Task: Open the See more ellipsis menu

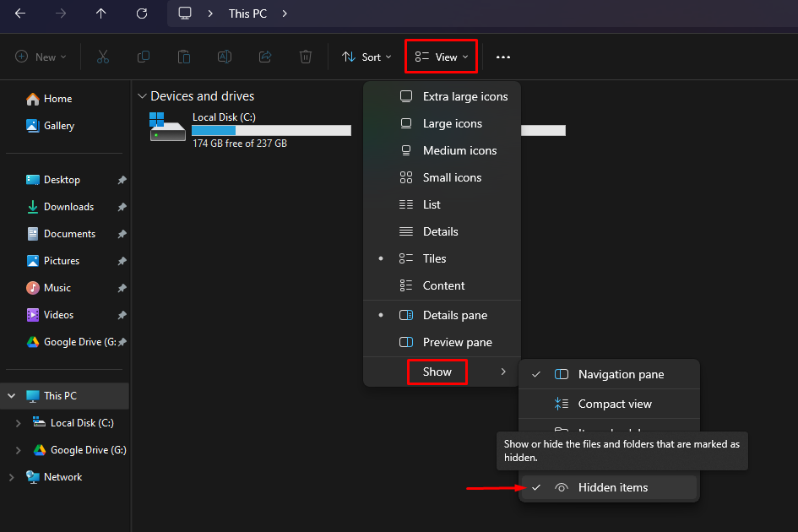Action: coord(502,57)
